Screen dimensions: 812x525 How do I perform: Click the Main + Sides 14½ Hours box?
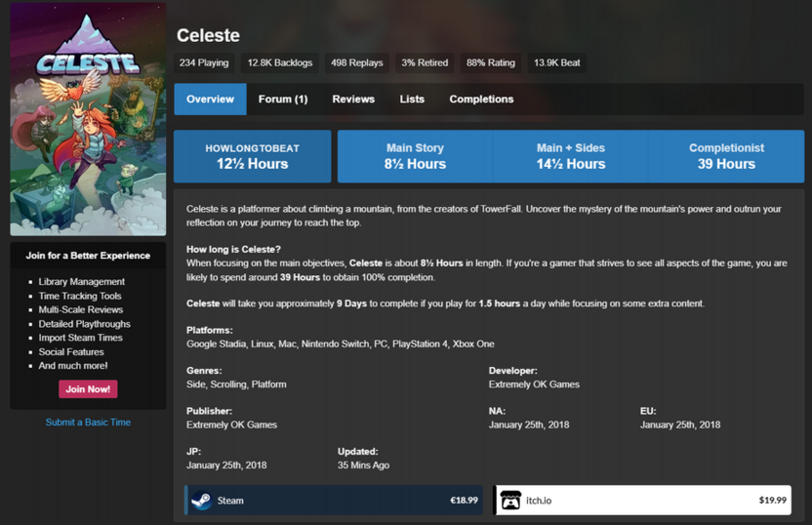point(571,156)
